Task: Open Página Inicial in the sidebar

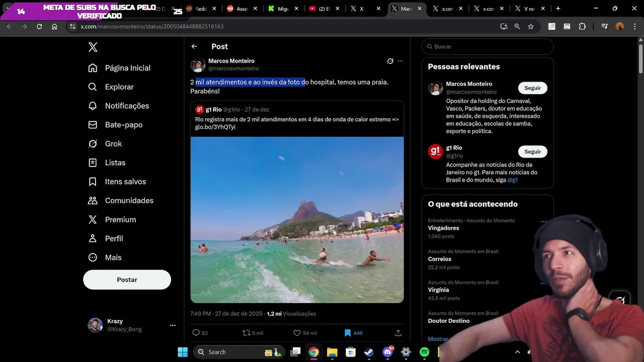Action: (119, 68)
